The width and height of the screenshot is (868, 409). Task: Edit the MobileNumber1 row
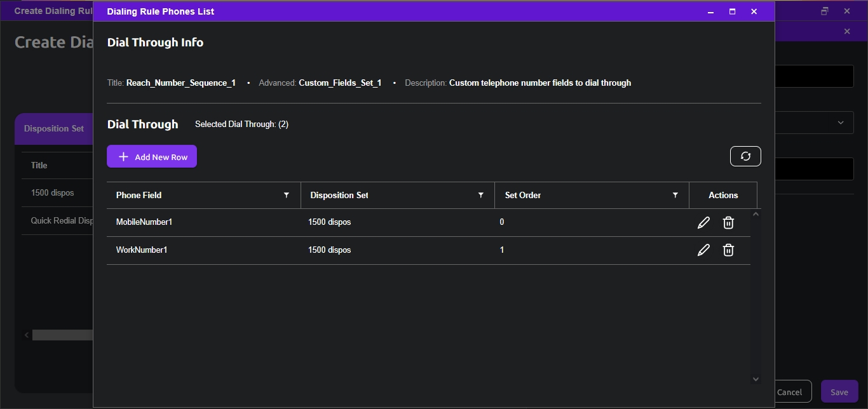(x=703, y=222)
